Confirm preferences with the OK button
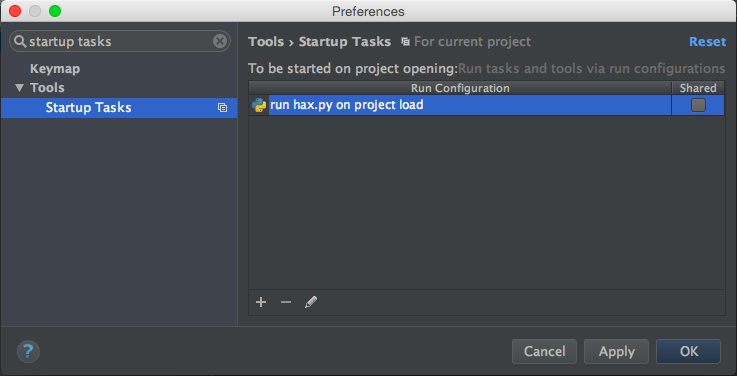737x376 pixels. (689, 352)
